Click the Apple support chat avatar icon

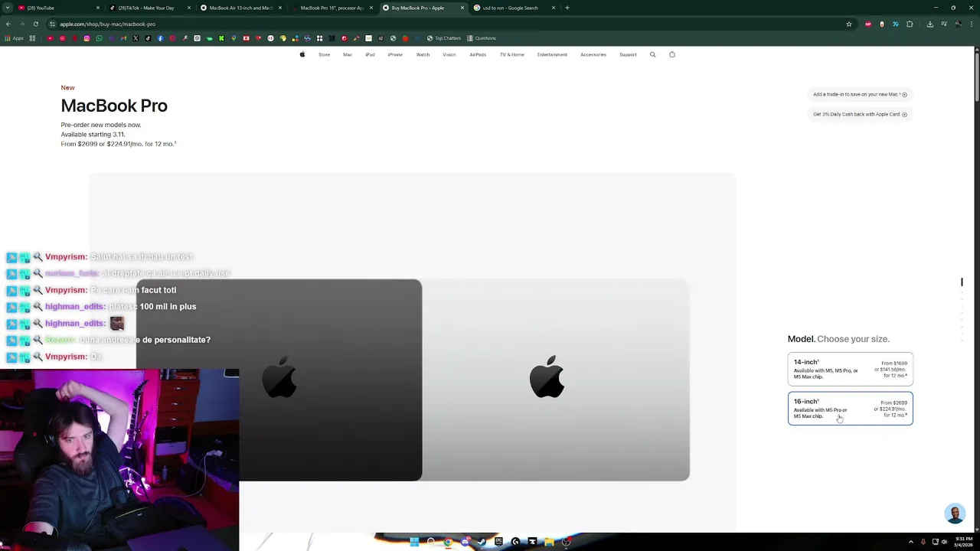point(955,514)
